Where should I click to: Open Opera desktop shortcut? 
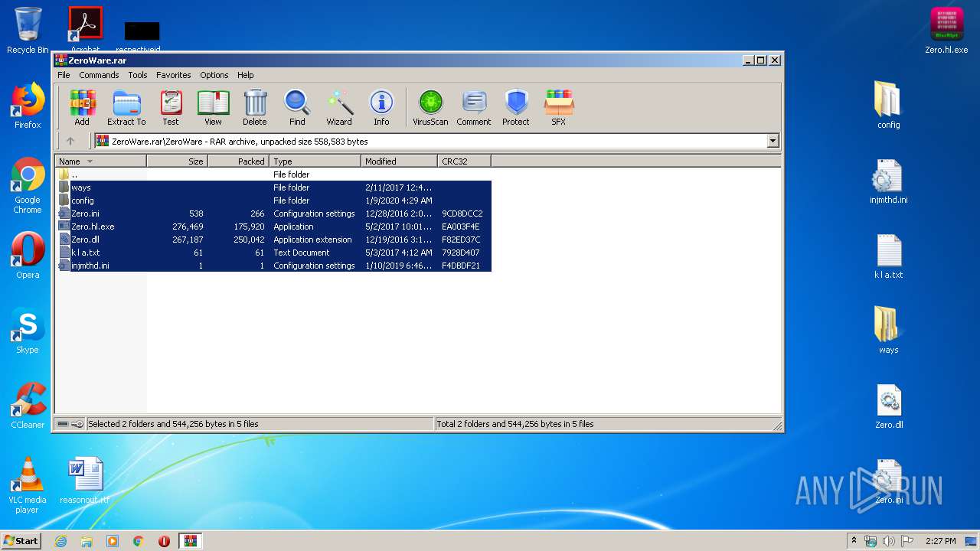coord(28,256)
